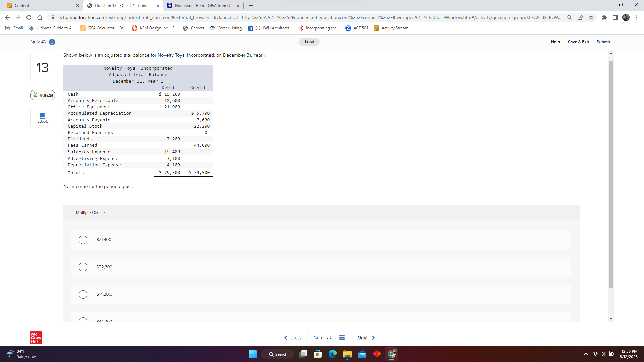
Task: Go to the Next question
Action: point(366,338)
